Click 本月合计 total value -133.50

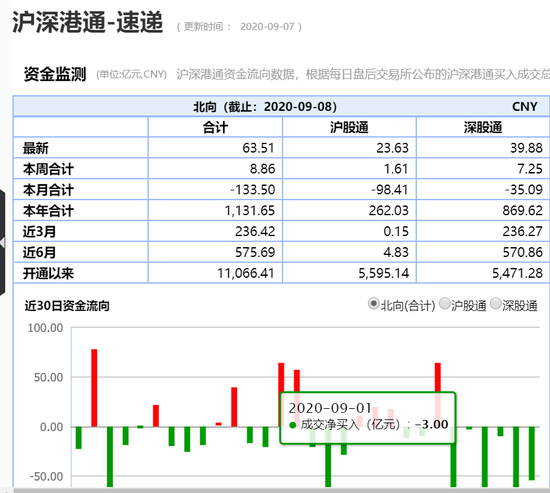(x=253, y=190)
